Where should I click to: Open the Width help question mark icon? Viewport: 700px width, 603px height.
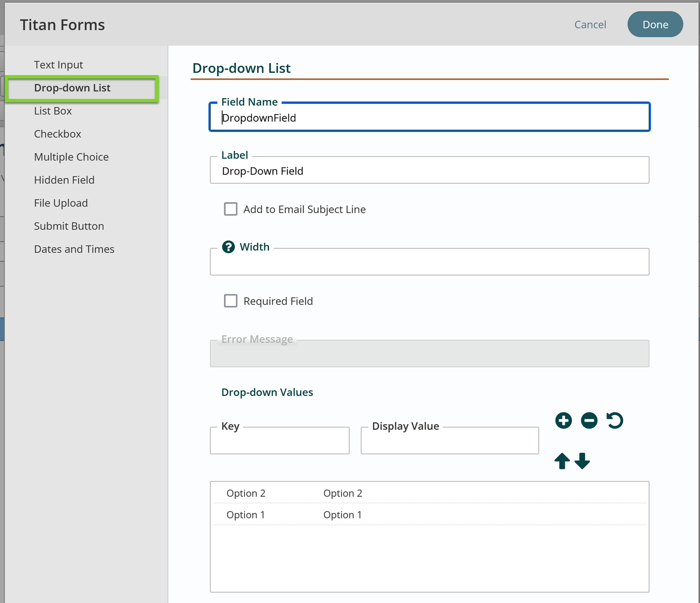[x=228, y=247]
